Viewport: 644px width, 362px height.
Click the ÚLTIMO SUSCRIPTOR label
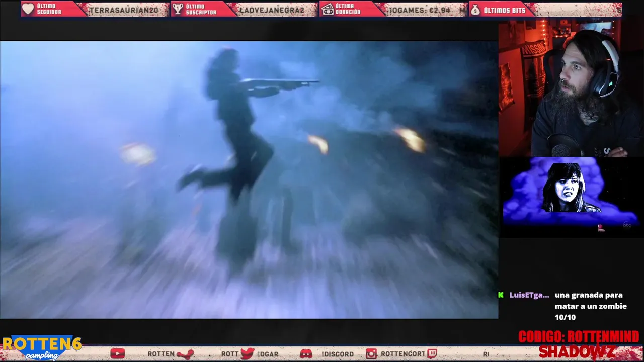(201, 9)
